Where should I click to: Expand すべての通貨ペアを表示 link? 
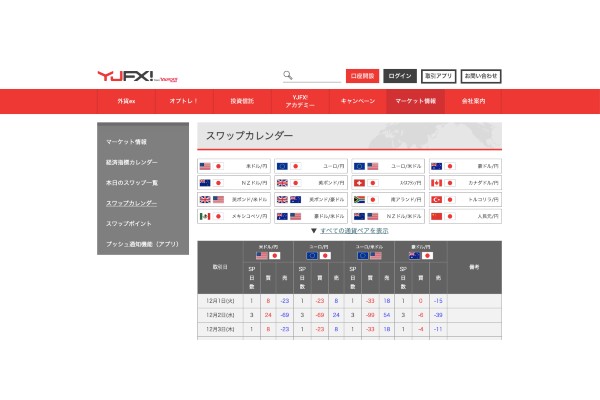354,231
